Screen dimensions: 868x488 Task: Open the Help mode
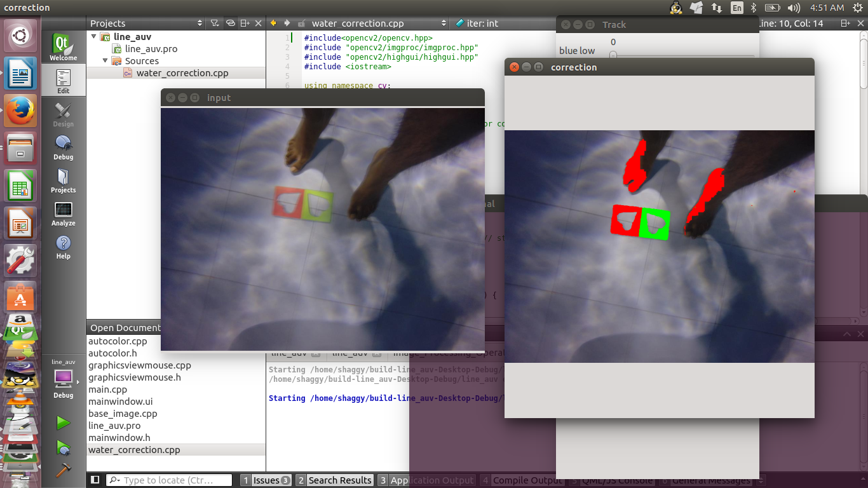(63, 246)
